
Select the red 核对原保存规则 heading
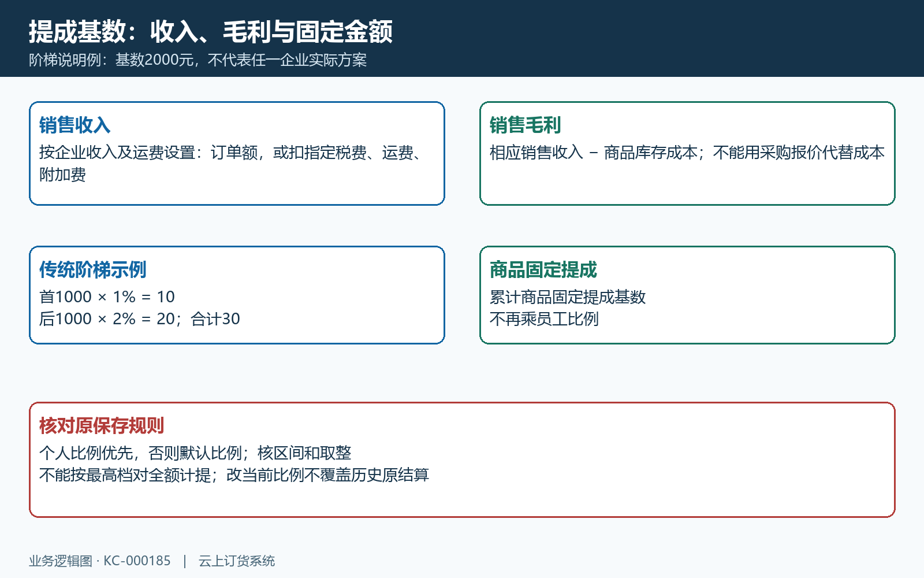tap(102, 425)
